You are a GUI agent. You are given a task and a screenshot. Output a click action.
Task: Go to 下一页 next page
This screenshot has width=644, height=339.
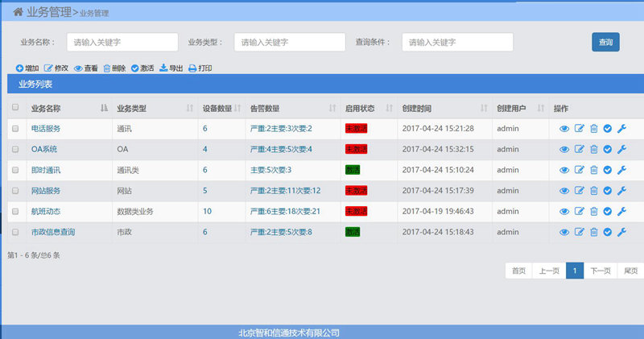click(x=601, y=271)
